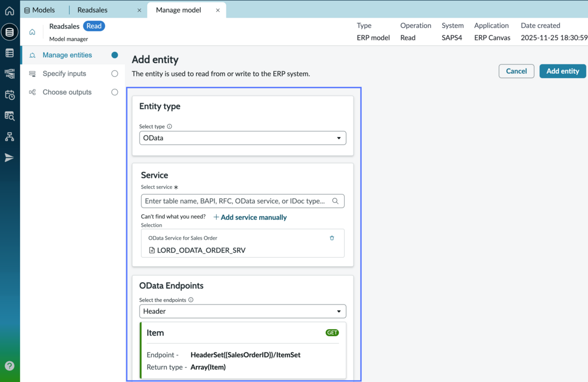Screen dimensions: 588x382
Task: Select the Manage entities step indicator circle
Action: click(115, 55)
